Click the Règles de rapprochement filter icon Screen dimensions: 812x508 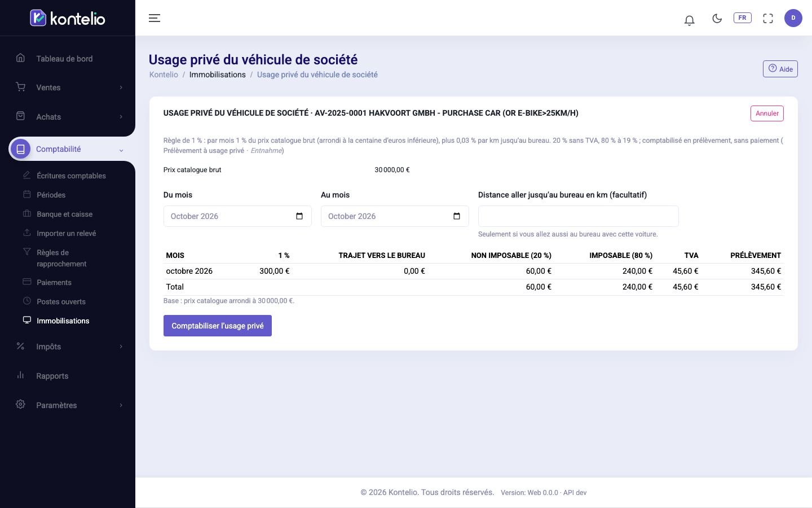pyautogui.click(x=27, y=252)
